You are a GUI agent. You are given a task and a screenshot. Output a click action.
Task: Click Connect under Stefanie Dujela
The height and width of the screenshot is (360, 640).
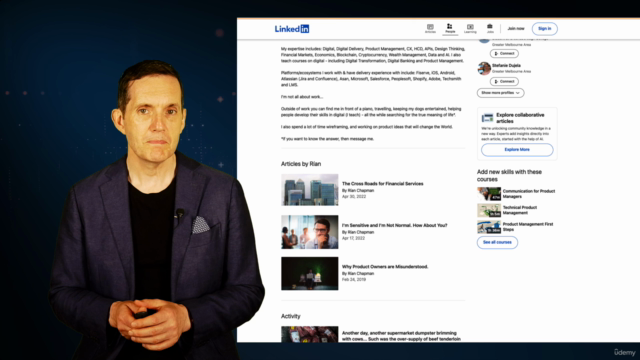pyautogui.click(x=504, y=82)
